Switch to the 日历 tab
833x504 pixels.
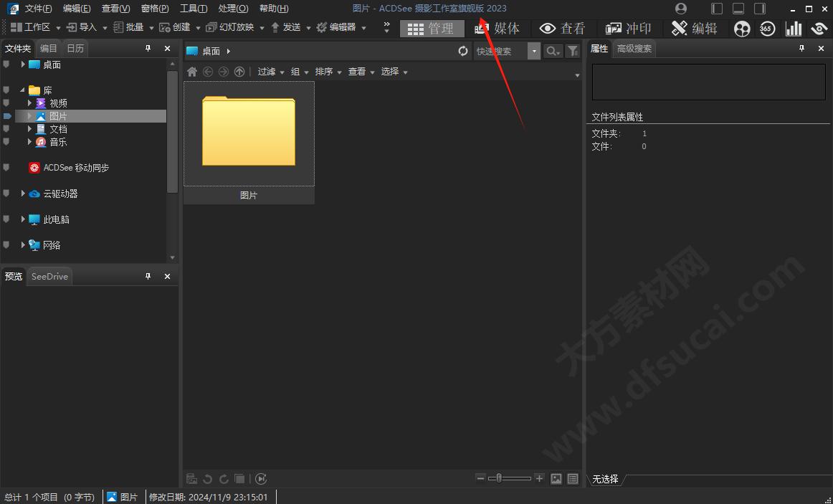75,48
